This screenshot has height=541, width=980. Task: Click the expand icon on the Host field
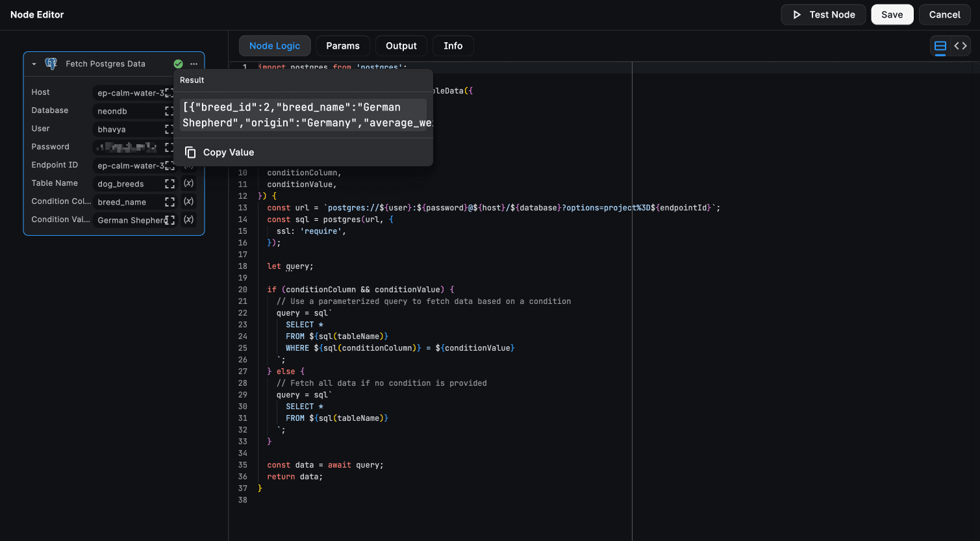click(x=169, y=92)
